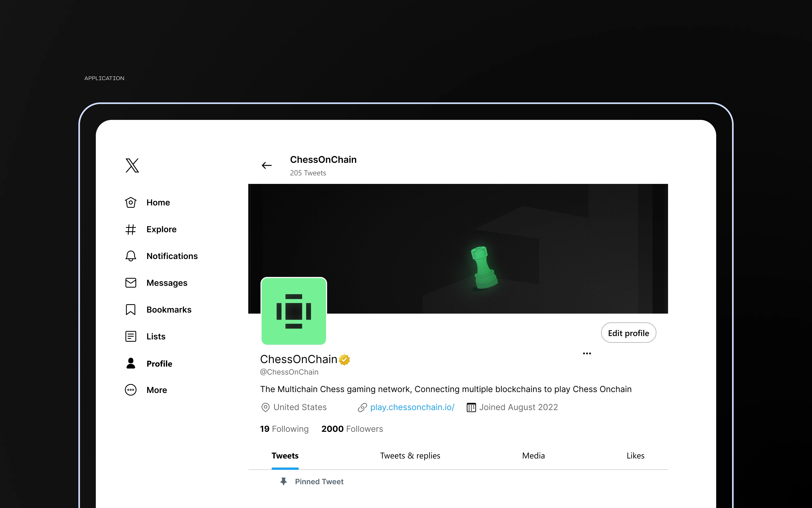Viewport: 812px width, 508px height.
Task: Open the play.chessonchain.io/ link
Action: 412,407
